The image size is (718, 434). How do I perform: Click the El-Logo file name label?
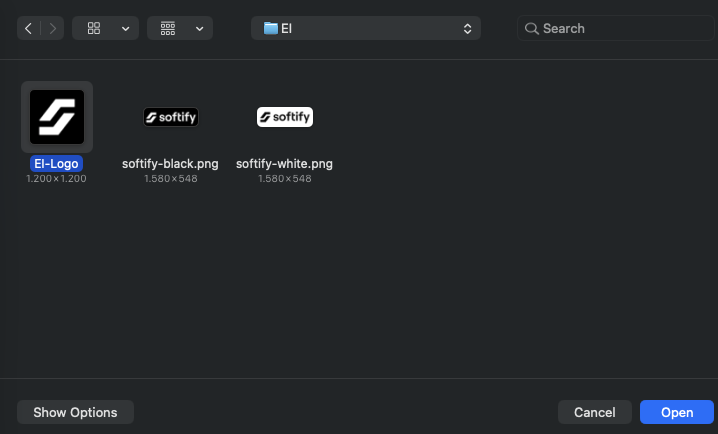[57, 164]
